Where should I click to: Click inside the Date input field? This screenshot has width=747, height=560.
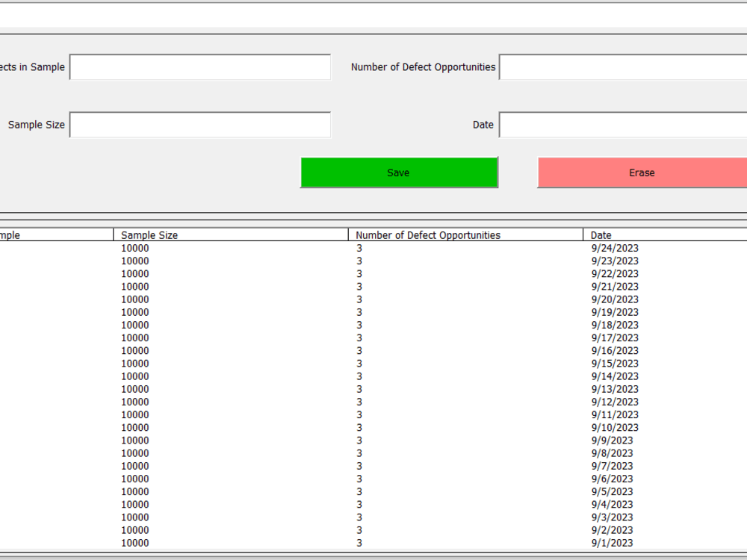tap(622, 125)
